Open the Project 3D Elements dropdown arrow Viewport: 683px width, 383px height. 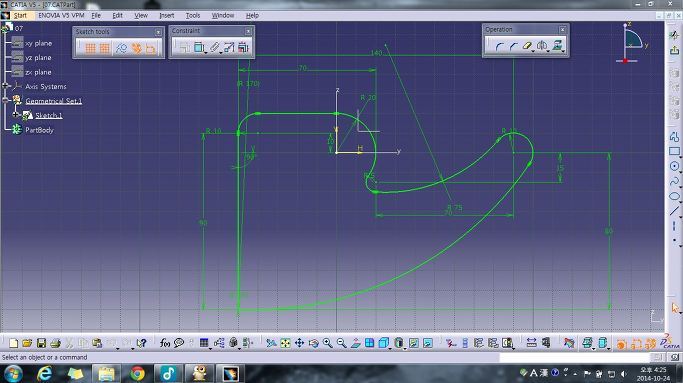click(564, 51)
